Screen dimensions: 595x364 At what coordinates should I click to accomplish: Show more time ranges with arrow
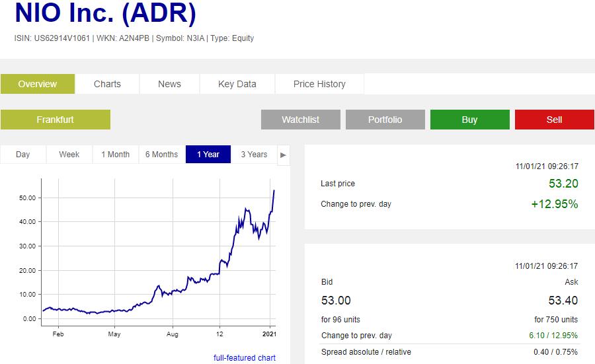click(x=283, y=155)
